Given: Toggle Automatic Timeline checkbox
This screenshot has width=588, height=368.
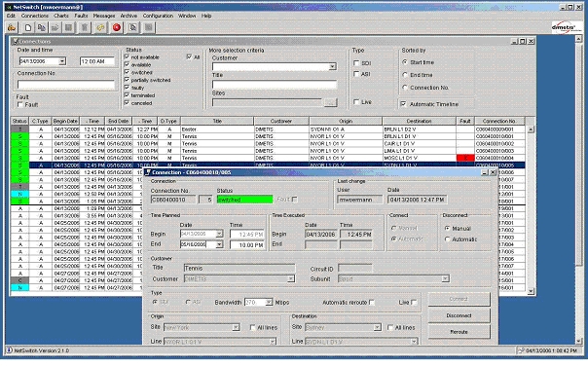Looking at the screenshot, I should (403, 104).
